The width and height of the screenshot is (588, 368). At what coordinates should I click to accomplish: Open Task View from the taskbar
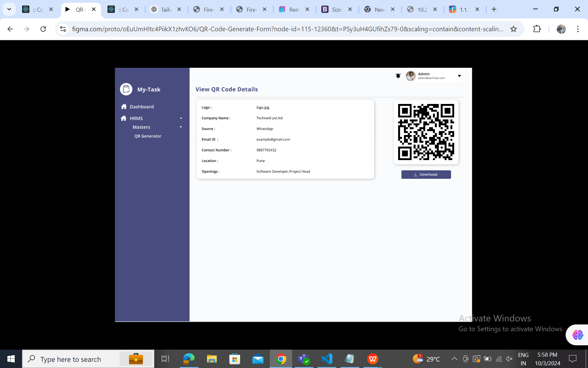point(165,359)
